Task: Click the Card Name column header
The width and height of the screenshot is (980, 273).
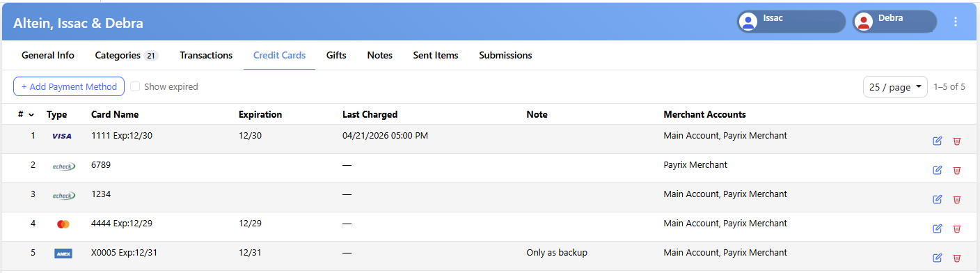Action: pos(115,114)
